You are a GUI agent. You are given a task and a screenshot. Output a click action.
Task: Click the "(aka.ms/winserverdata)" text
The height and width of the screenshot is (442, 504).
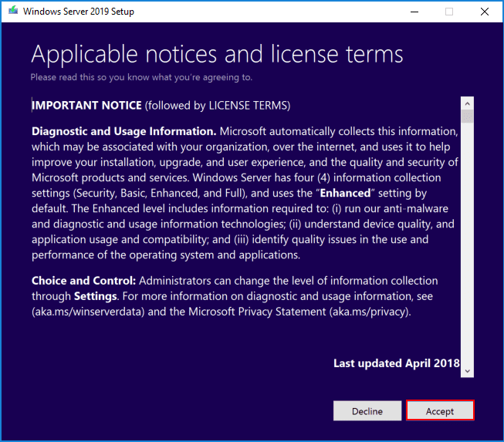coord(88,312)
